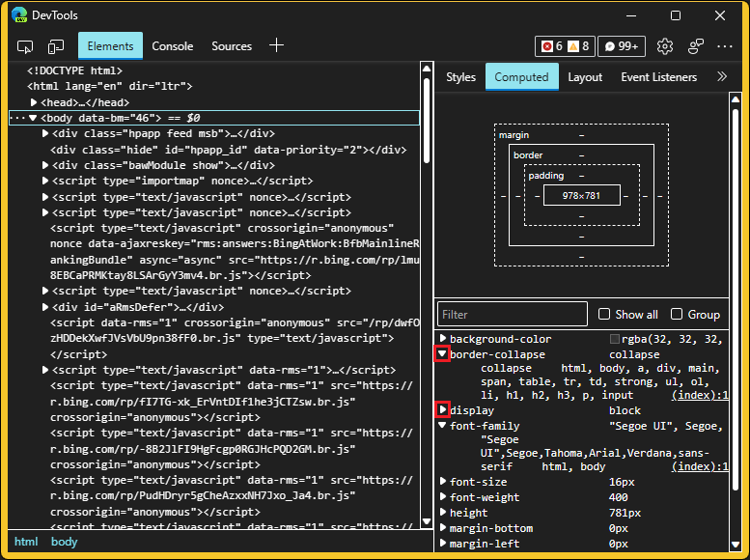Click the DOM tree scrollbar up arrow

pos(427,69)
